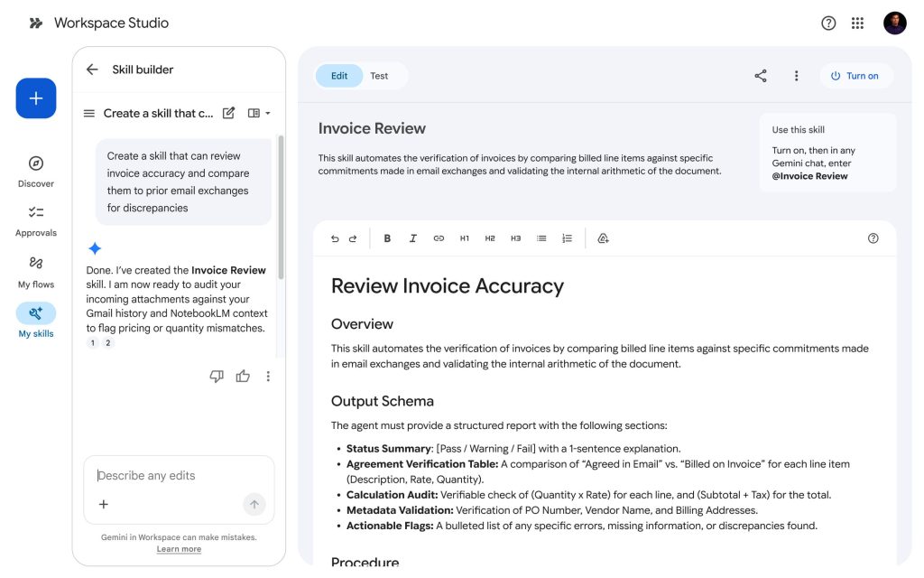
Task: Share the Invoice Review skill
Action: click(761, 76)
